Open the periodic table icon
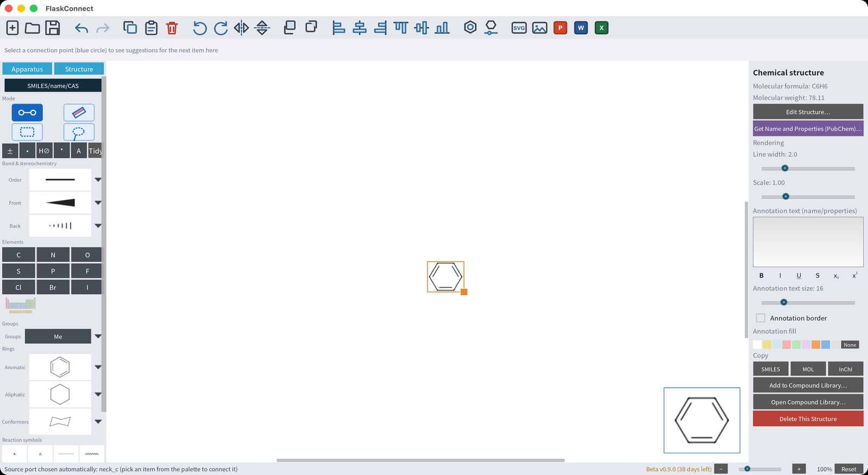This screenshot has width=868, height=475. [x=21, y=305]
